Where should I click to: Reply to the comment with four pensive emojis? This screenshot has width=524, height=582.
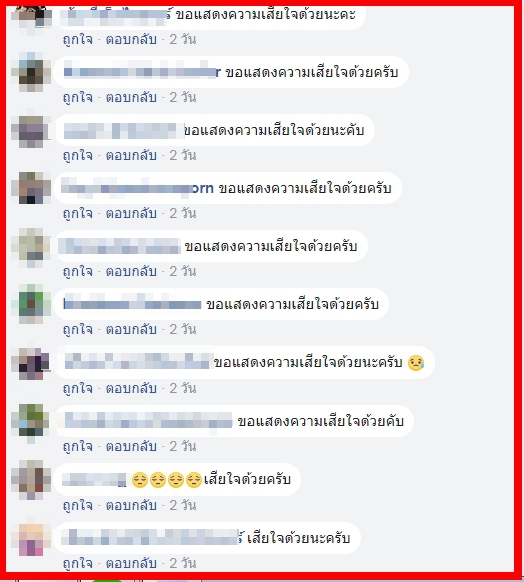(131, 505)
